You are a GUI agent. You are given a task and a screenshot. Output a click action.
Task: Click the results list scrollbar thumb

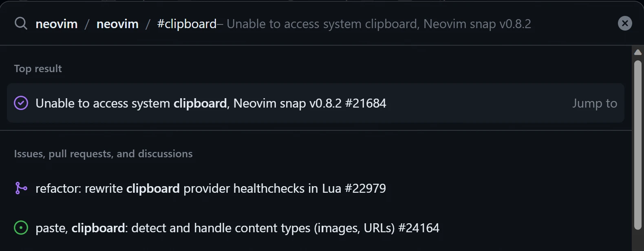pyautogui.click(x=638, y=145)
